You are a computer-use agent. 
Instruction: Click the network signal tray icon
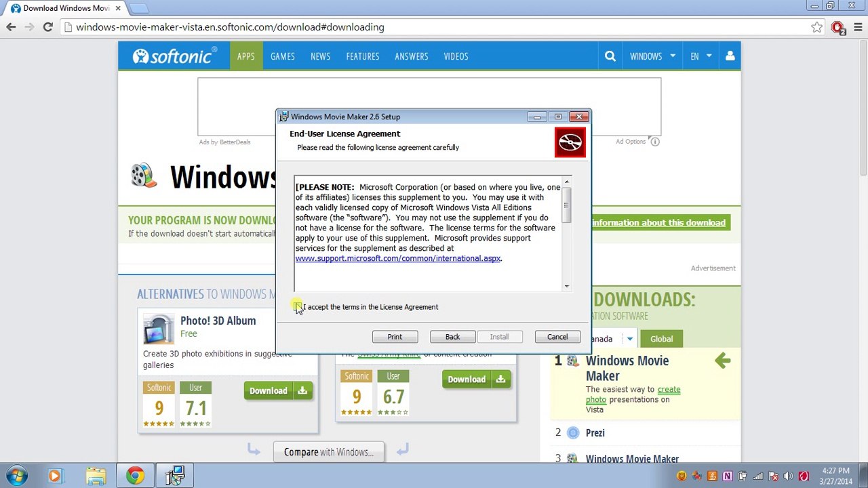(758, 476)
